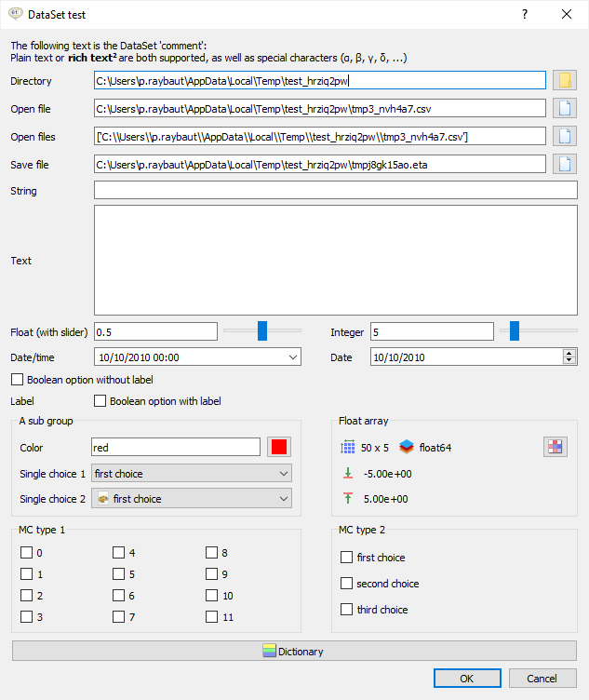Click in the Open file path field
Image resolution: width=589 pixels, height=700 pixels.
[320, 109]
